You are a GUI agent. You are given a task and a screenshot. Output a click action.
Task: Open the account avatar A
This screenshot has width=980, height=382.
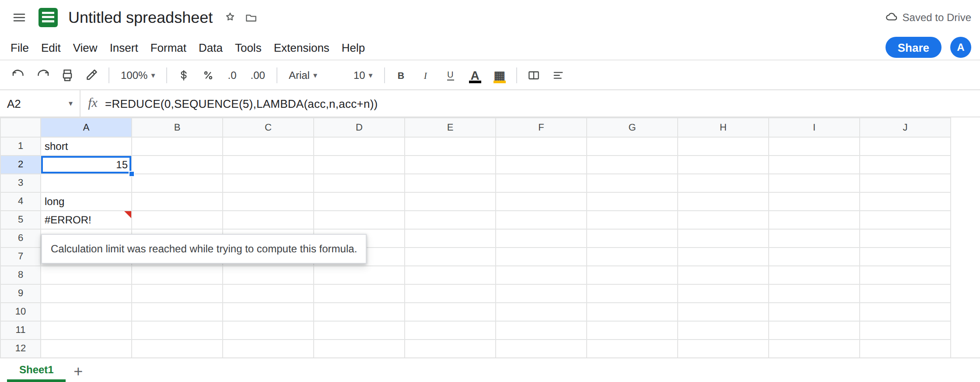(x=961, y=47)
